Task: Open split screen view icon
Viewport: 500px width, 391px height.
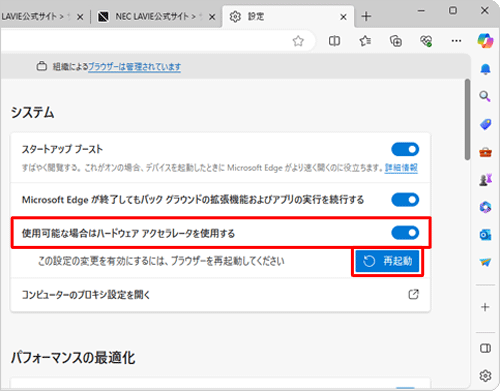Action: click(x=334, y=41)
